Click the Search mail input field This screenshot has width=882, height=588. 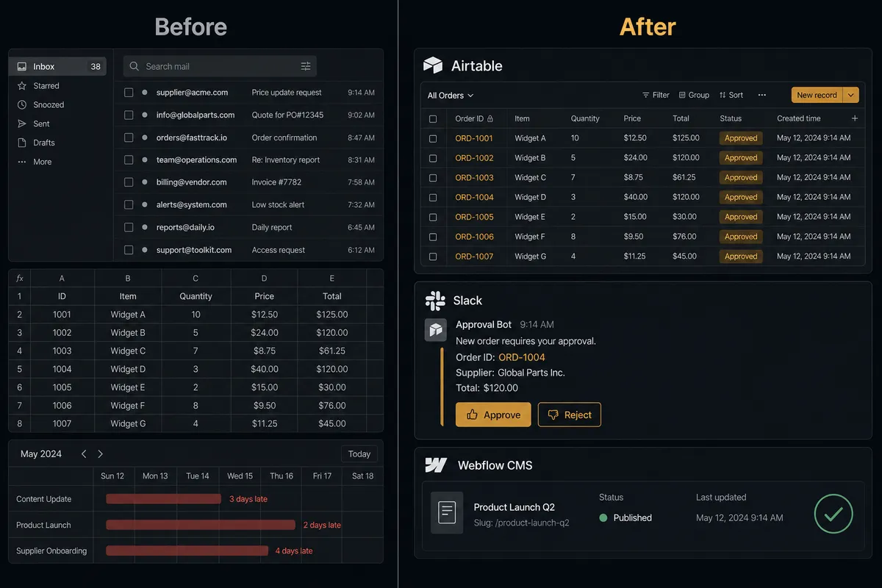(220, 66)
